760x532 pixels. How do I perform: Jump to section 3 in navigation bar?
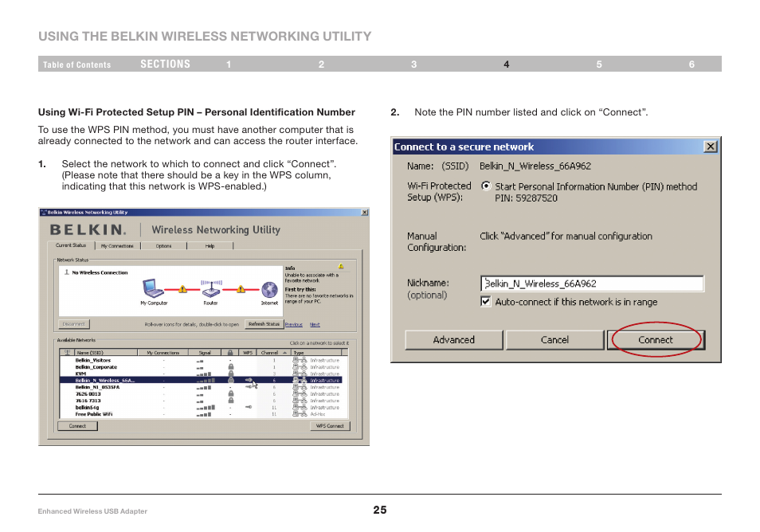click(414, 64)
